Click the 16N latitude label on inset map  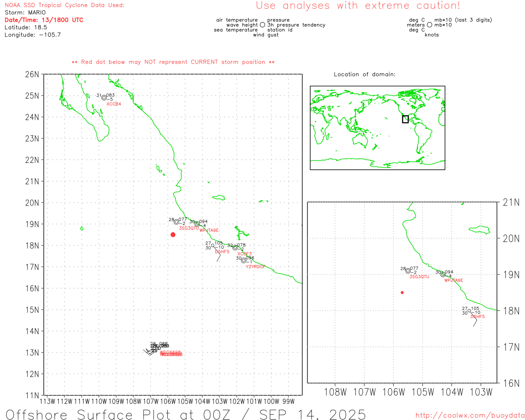tap(511, 383)
